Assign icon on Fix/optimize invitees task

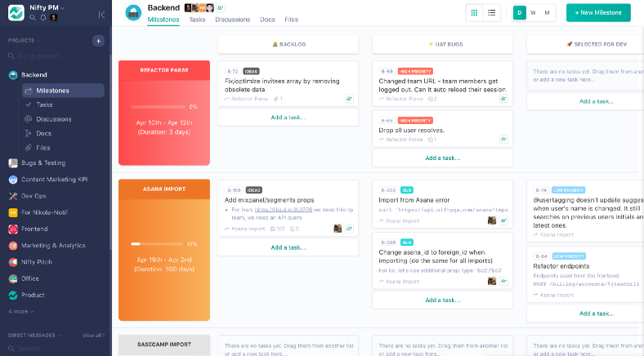click(349, 99)
